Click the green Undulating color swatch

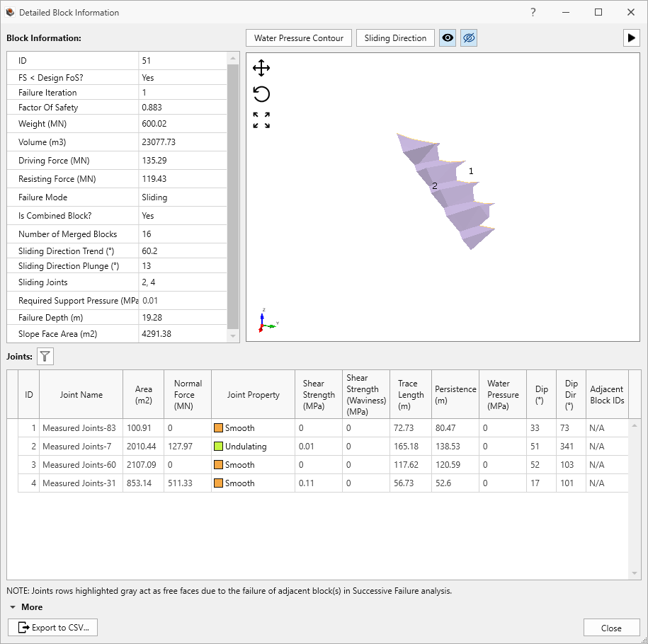(219, 447)
